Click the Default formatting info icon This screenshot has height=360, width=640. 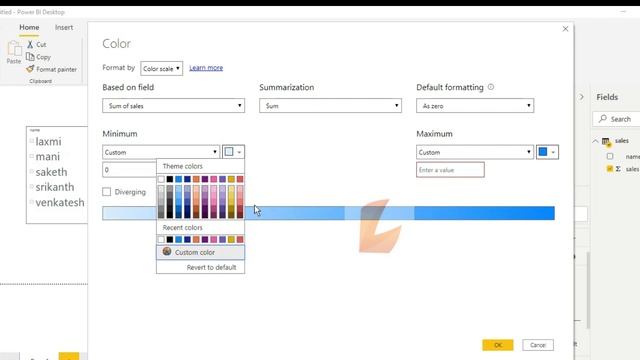click(x=491, y=87)
